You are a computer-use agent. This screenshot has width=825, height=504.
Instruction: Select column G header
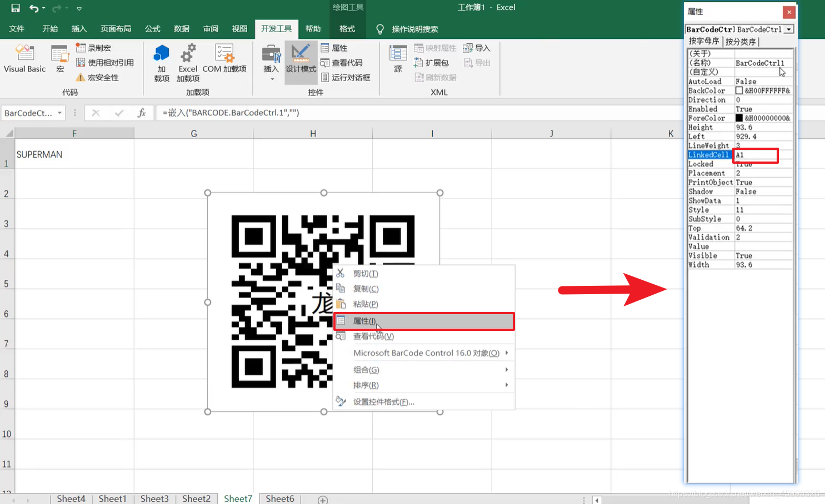(x=193, y=133)
